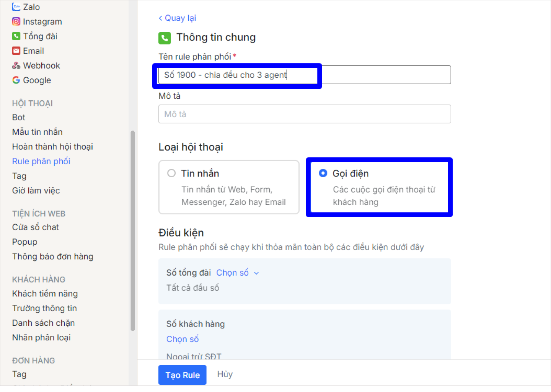The image size is (551, 392).
Task: Click the Instagram icon in sidebar
Action: click(16, 21)
